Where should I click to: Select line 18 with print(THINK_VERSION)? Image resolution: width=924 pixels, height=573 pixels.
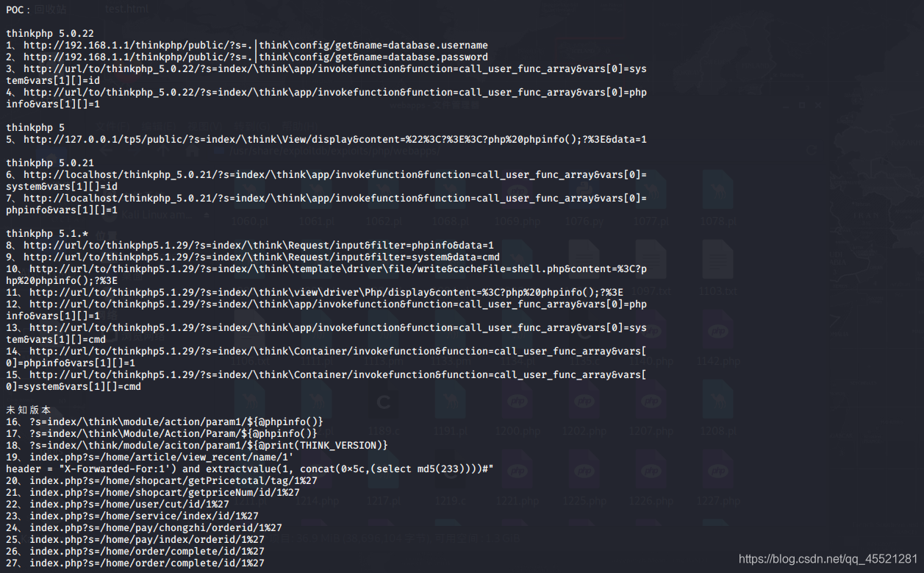(x=197, y=445)
